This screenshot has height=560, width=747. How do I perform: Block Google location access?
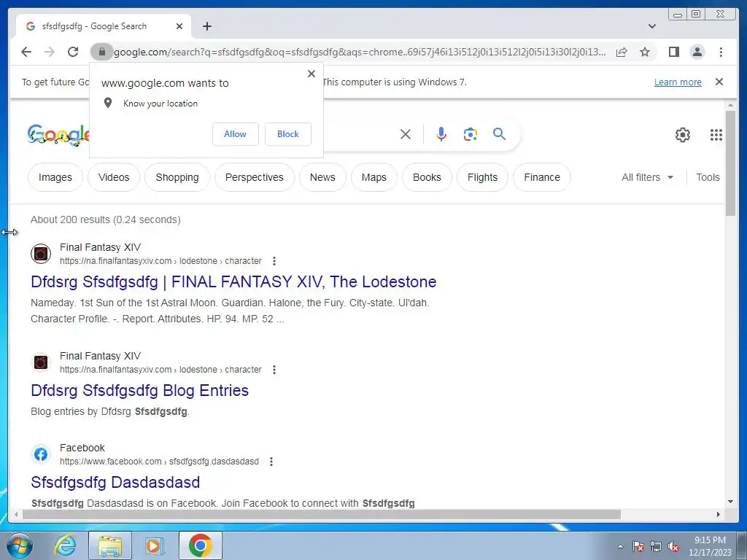(288, 134)
